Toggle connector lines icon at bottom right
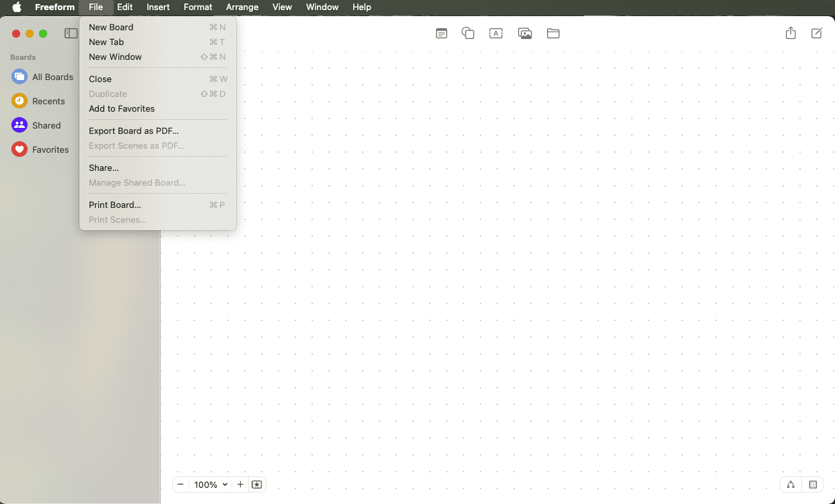This screenshot has width=835, height=504. (x=791, y=484)
